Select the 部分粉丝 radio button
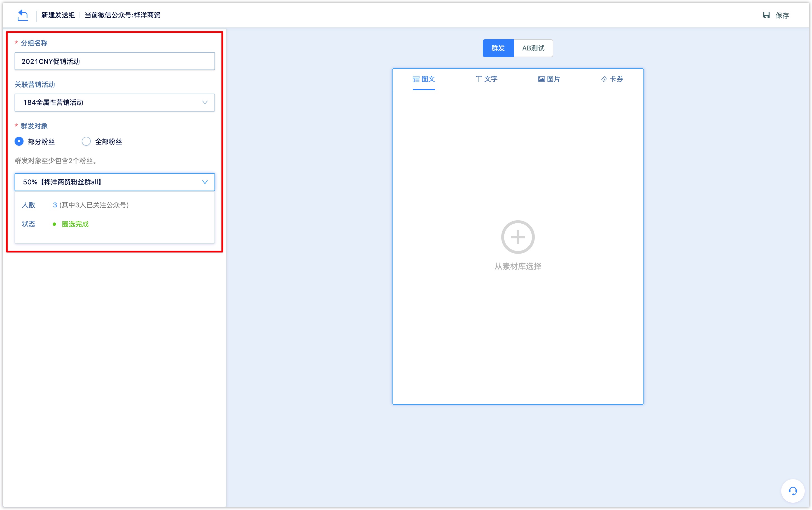The height and width of the screenshot is (510, 812). [19, 141]
